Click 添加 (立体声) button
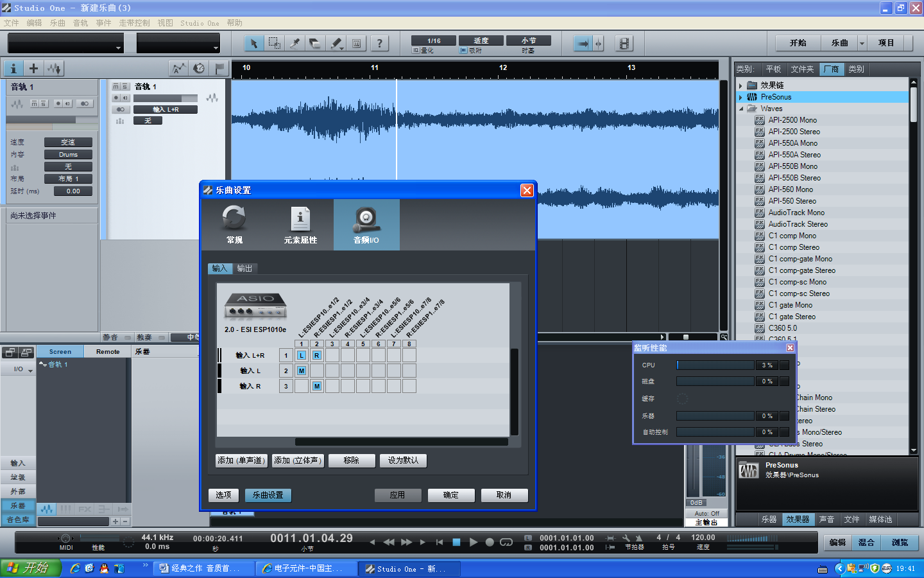Image resolution: width=924 pixels, height=578 pixels. click(x=297, y=460)
